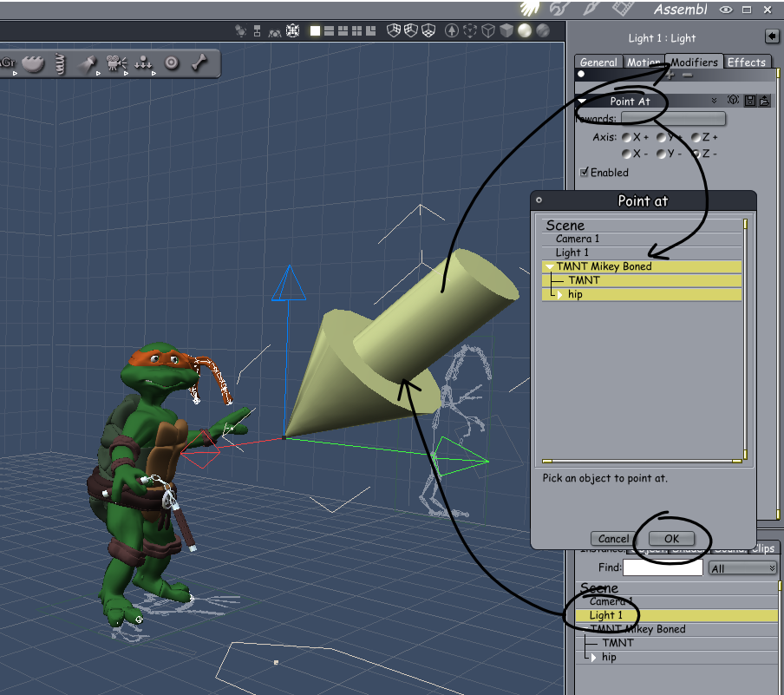Select Light 1 in Point at dialog

pyautogui.click(x=642, y=252)
